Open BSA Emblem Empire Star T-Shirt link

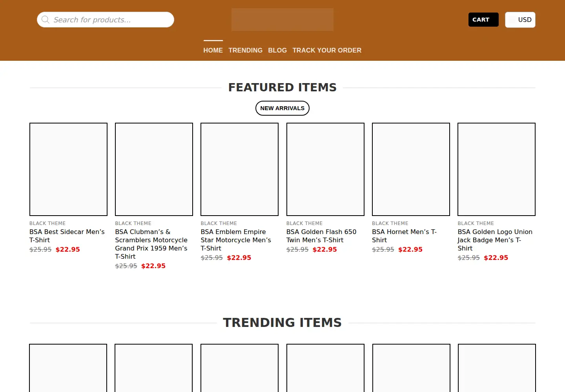coord(236,240)
